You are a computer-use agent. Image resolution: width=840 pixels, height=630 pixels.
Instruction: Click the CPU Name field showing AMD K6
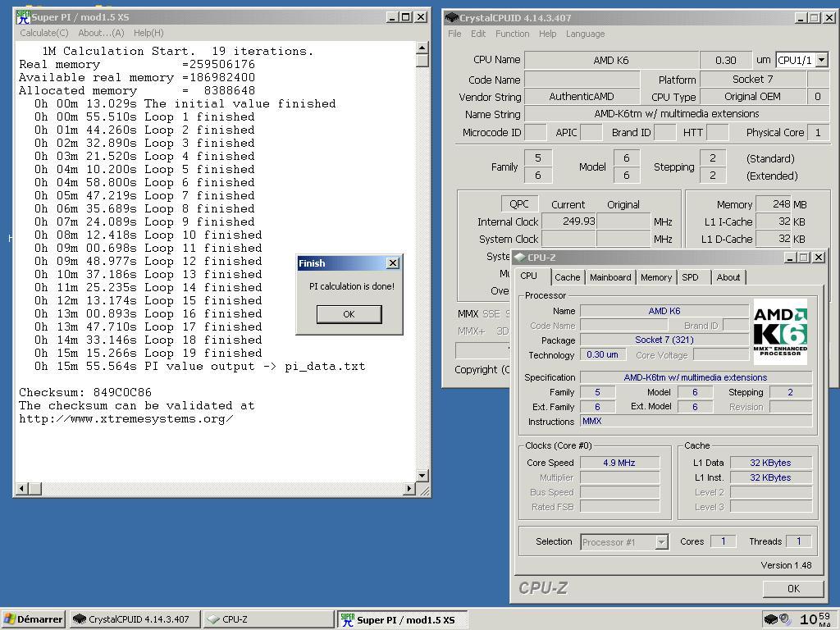[610, 60]
